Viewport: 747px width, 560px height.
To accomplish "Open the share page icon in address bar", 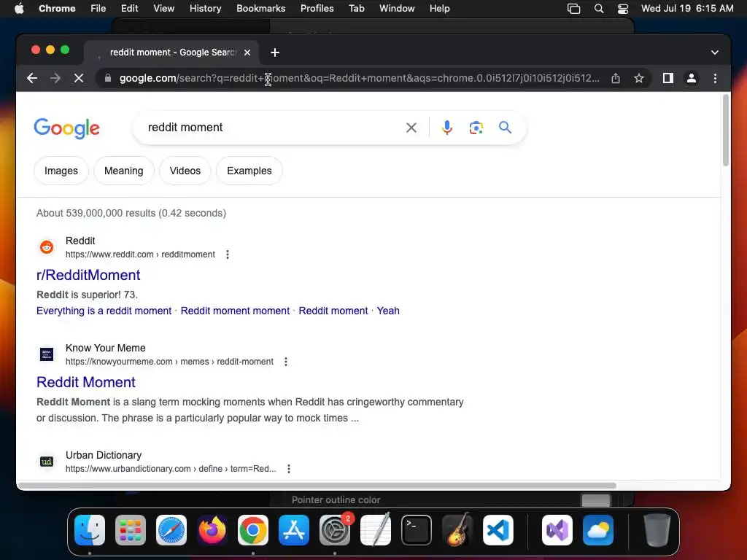I will click(616, 78).
